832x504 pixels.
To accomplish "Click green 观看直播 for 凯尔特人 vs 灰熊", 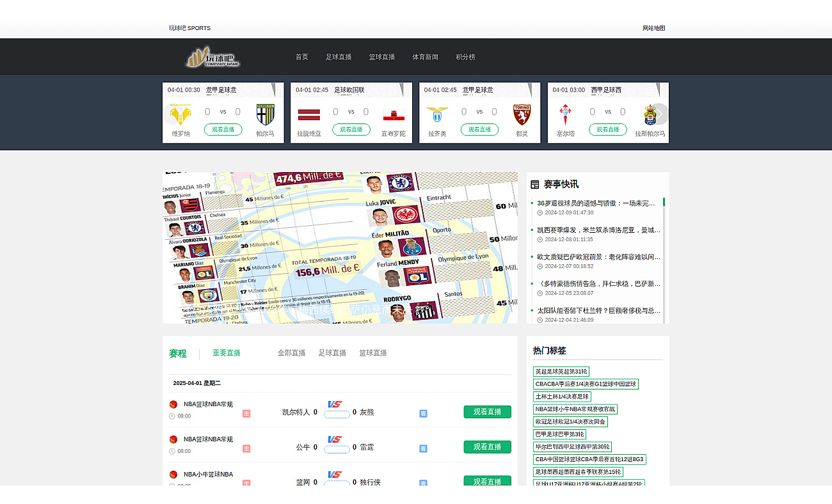I will (x=488, y=412).
